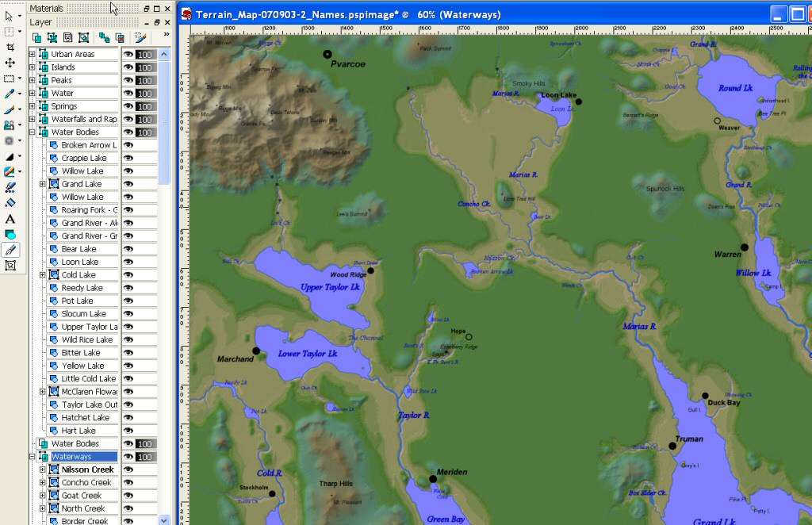Image resolution: width=812 pixels, height=525 pixels.
Task: Click first icon in Layer palette toolbar
Action: click(36, 37)
